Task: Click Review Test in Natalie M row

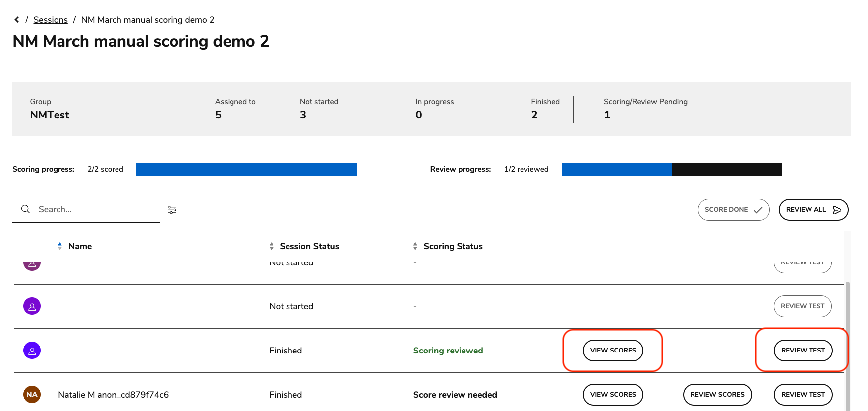Action: [x=803, y=395]
